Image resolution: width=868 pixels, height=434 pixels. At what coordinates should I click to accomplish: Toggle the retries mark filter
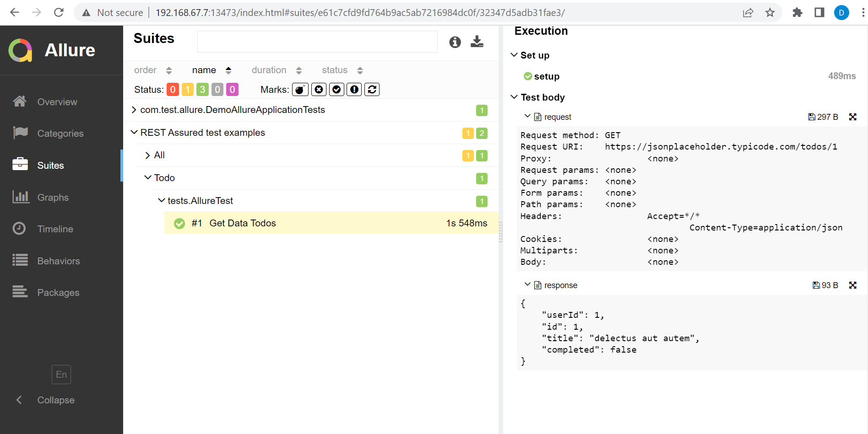point(372,89)
